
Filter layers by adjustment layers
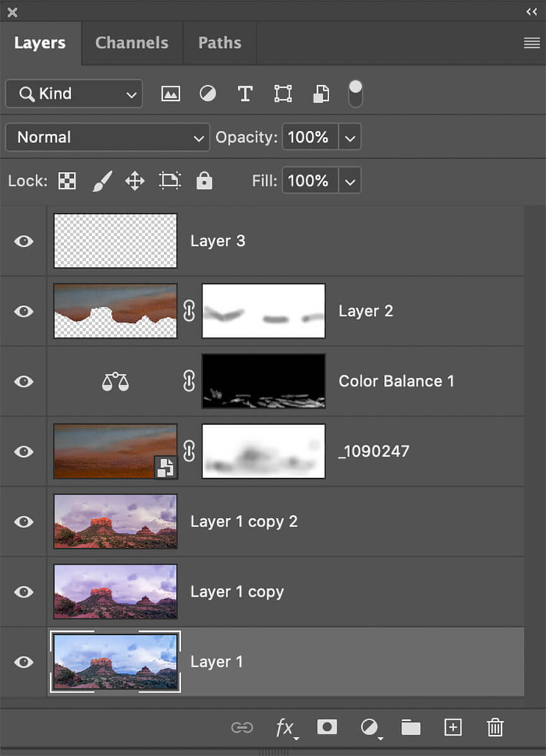207,94
